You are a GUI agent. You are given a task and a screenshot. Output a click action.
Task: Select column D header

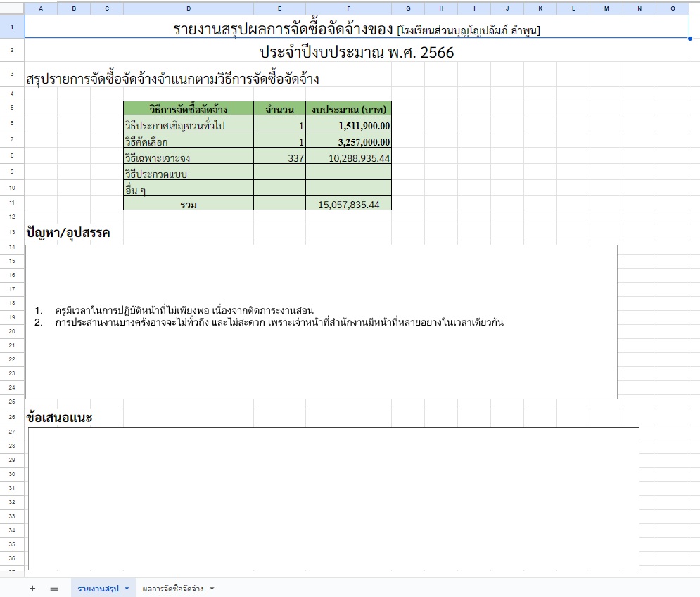(188, 8)
